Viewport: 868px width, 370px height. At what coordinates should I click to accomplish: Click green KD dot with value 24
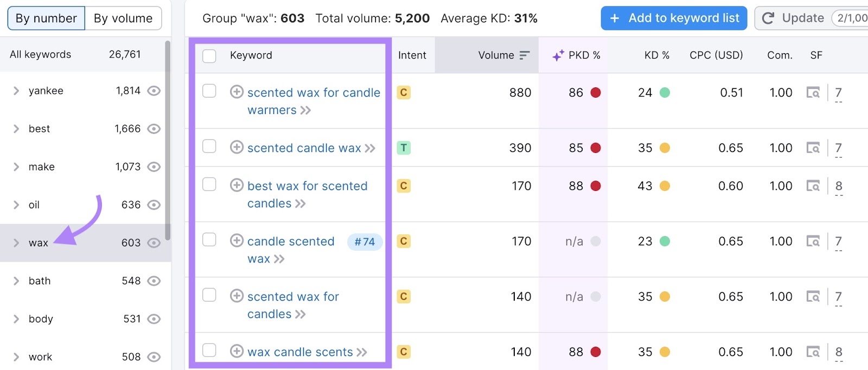click(x=665, y=93)
